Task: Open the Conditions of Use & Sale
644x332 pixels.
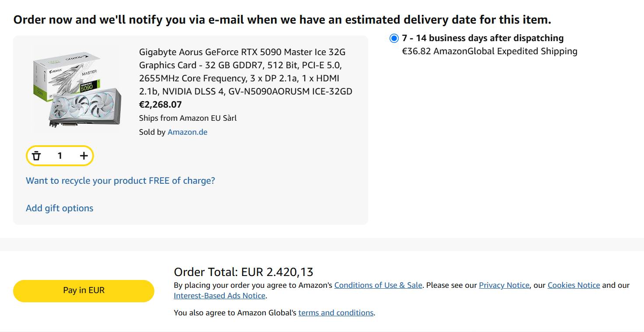Action: click(378, 285)
